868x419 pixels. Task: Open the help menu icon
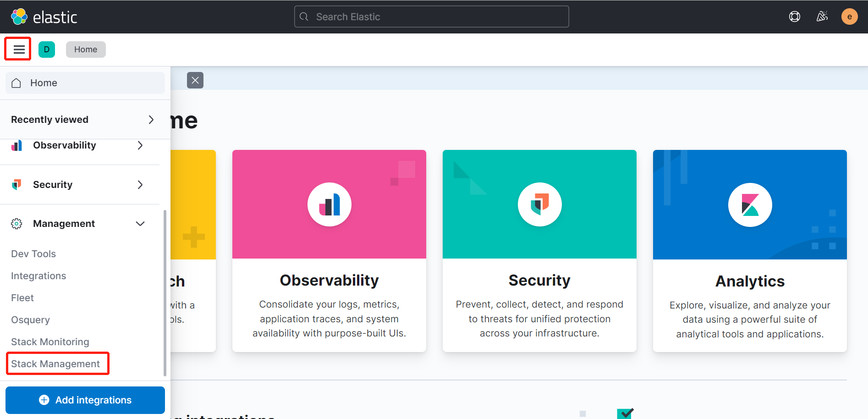point(795,17)
